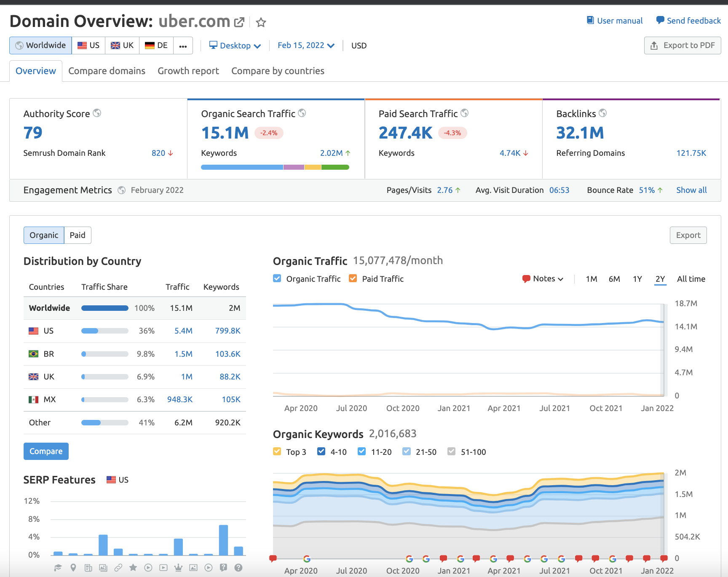
Task: Click the round question mark SERP icon
Action: (238, 568)
